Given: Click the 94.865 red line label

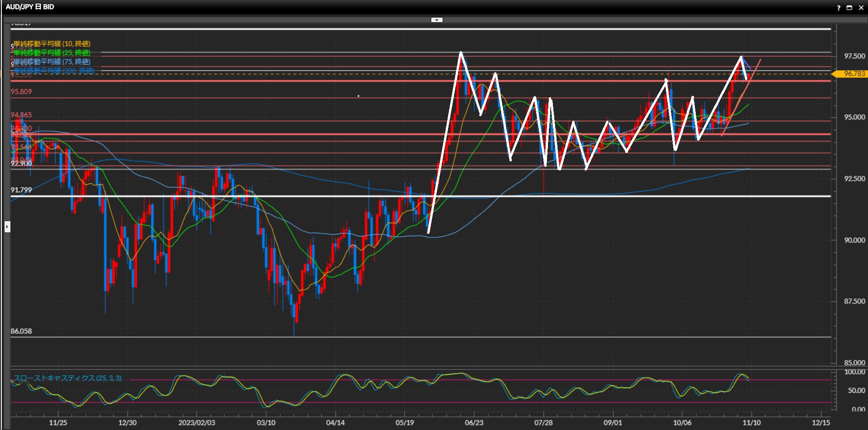Looking at the screenshot, I should pyautogui.click(x=21, y=115).
